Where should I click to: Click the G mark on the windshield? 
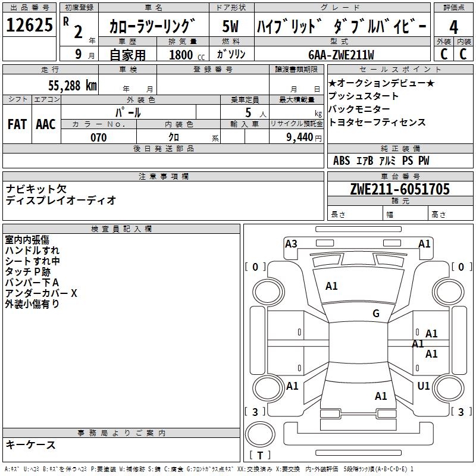point(375,314)
